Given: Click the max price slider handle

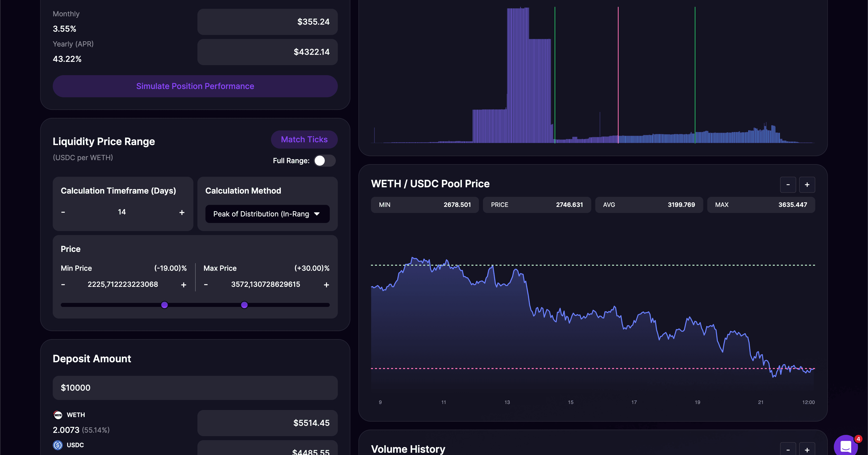Looking at the screenshot, I should [244, 305].
